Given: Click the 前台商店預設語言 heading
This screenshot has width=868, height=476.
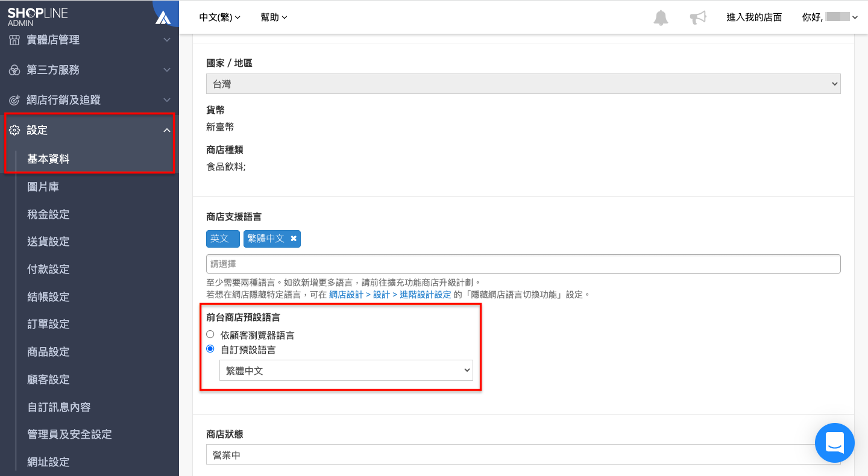Looking at the screenshot, I should click(x=243, y=317).
